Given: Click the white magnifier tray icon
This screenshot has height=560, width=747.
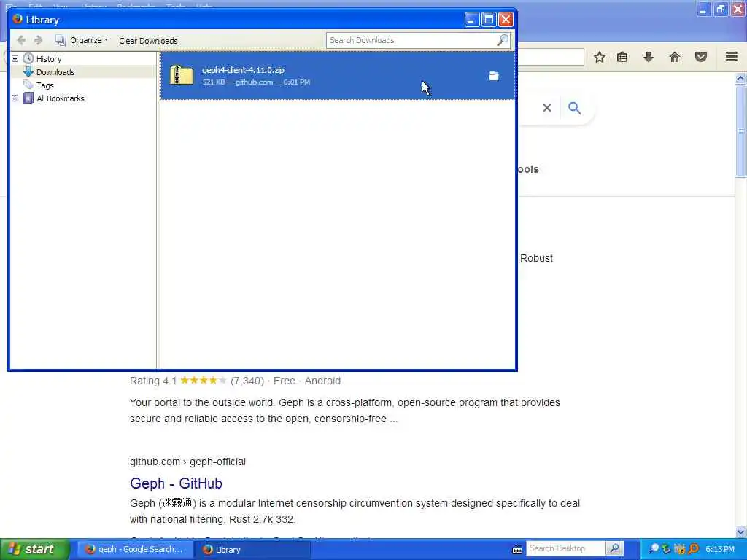Looking at the screenshot, I should point(654,549).
